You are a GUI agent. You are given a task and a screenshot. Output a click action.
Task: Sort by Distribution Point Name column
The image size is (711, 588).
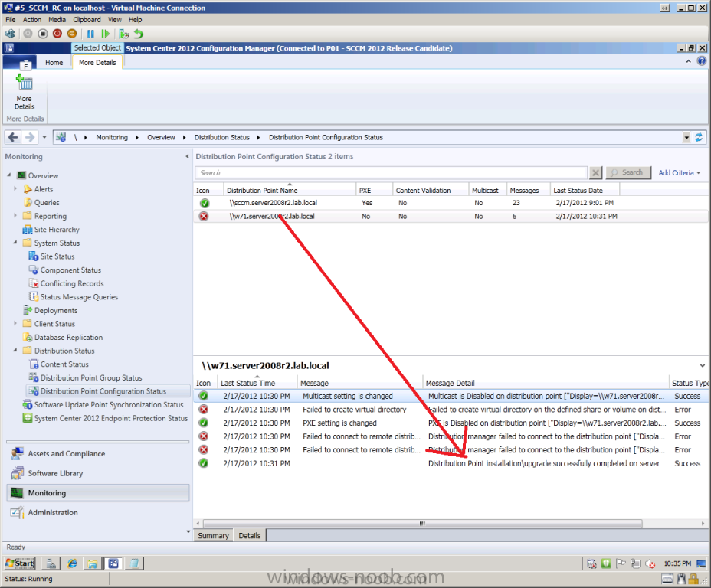point(290,191)
